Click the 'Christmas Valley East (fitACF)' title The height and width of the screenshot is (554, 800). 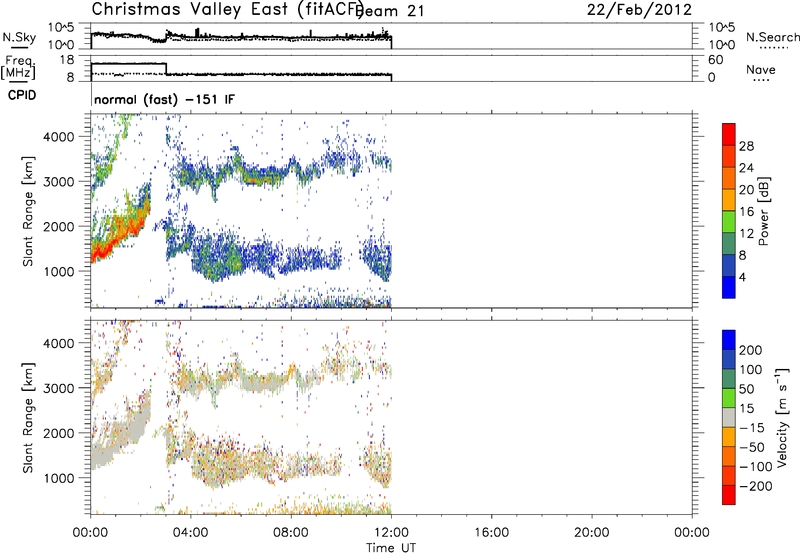coord(228,9)
